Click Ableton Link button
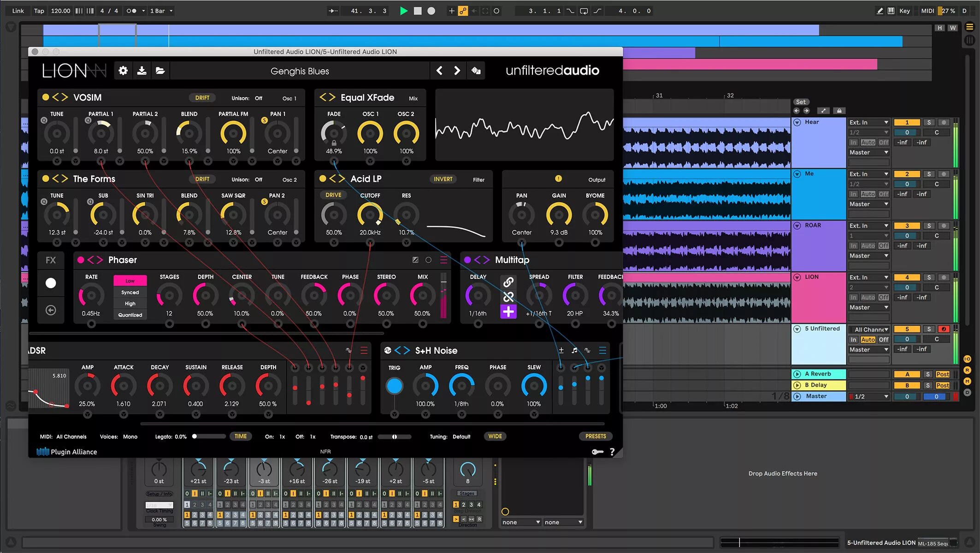 coord(18,11)
